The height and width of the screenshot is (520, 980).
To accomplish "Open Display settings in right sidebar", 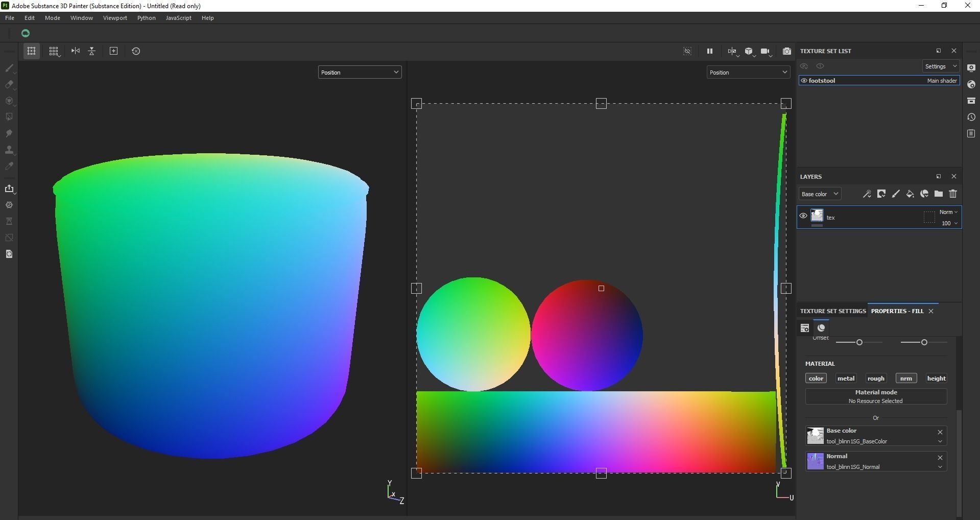I will pyautogui.click(x=971, y=68).
